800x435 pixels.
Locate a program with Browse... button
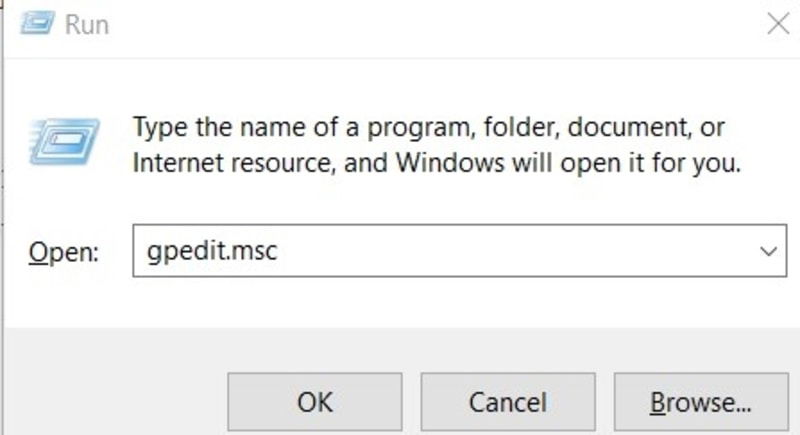pos(701,402)
